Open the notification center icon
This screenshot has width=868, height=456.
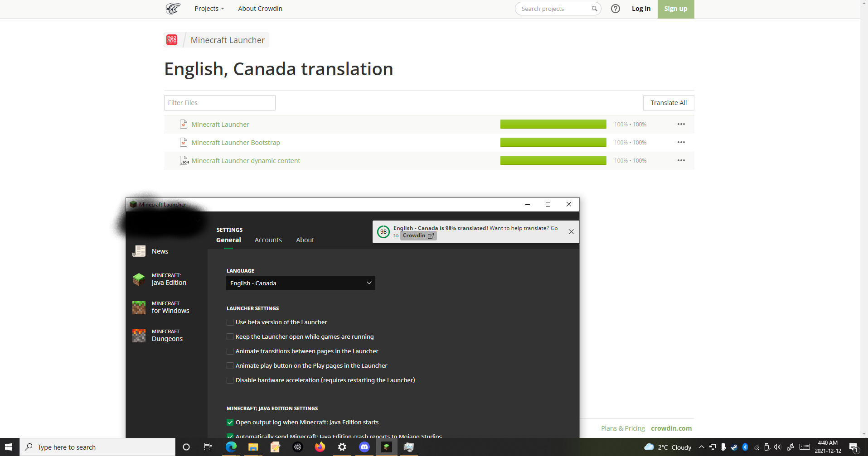pyautogui.click(x=854, y=447)
